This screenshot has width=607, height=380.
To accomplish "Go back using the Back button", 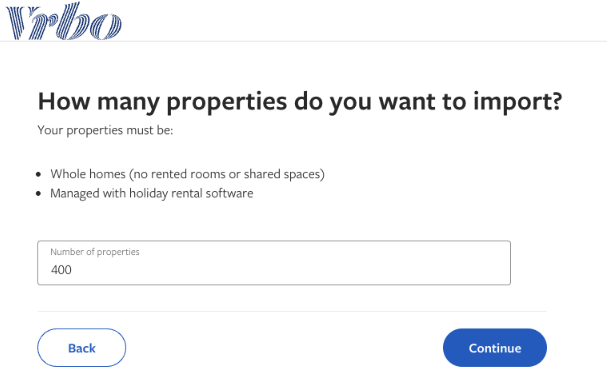I will (82, 347).
